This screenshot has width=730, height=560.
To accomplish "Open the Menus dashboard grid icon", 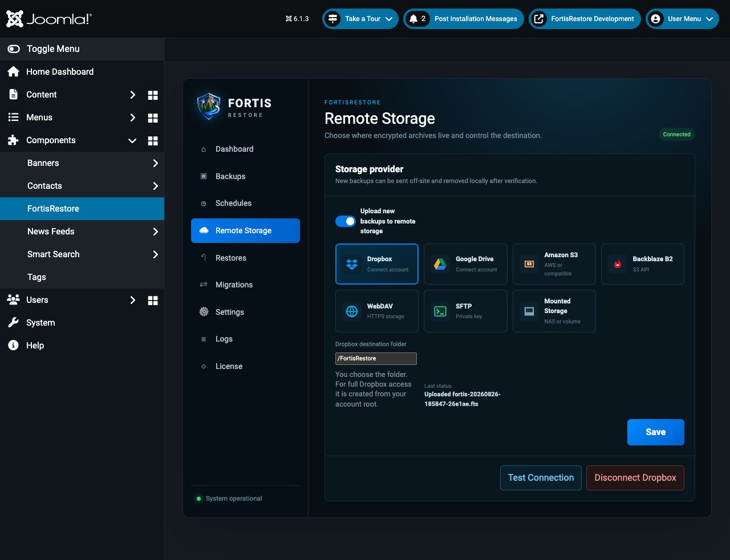I will (153, 118).
